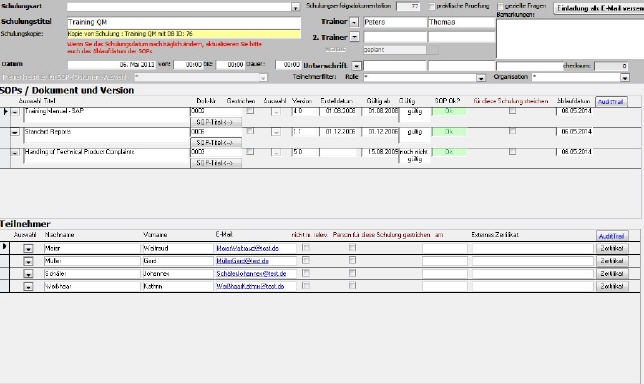Viewport: 644px width, 384px height.
Task: Expand the Organisation filter dropdown
Action: 625,77
